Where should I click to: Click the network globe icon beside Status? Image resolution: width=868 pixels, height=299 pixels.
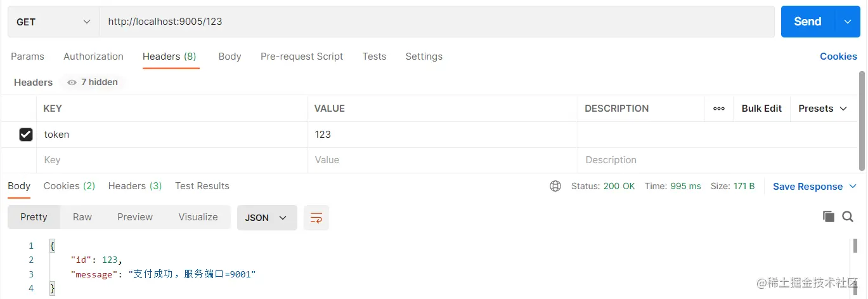pos(555,186)
